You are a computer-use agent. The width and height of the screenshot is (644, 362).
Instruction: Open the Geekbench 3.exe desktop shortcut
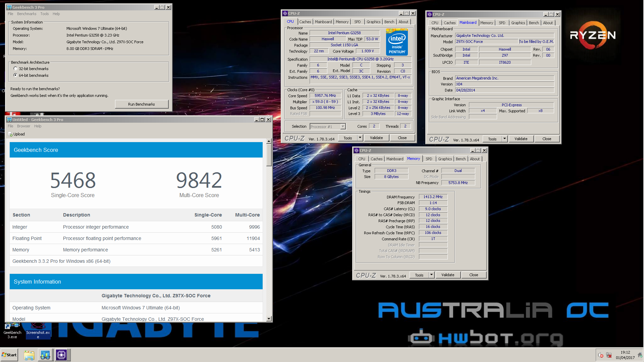tap(12, 331)
